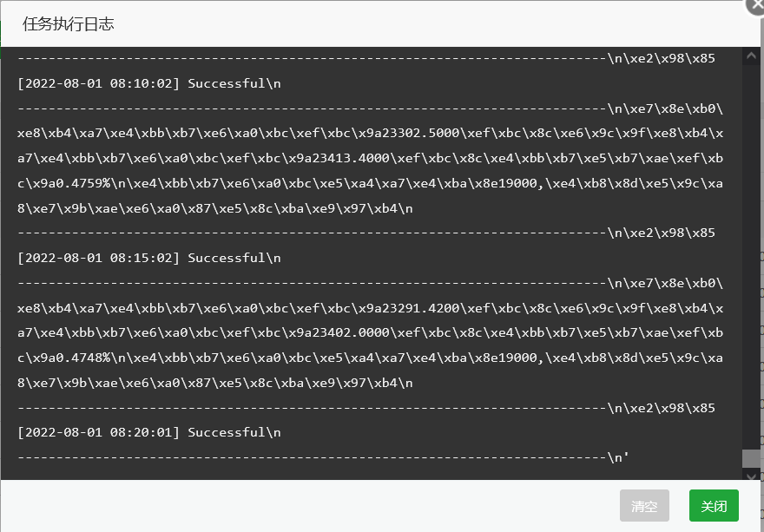Click the log line containing 23402.0000
Viewport: 764px width, 532px height.
pos(371,332)
